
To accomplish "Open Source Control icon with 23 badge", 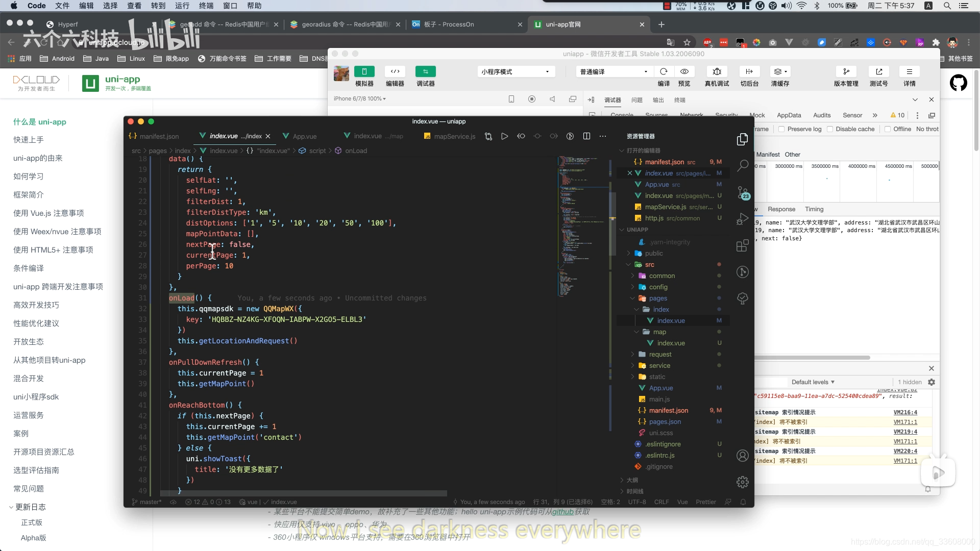I will pos(743,193).
